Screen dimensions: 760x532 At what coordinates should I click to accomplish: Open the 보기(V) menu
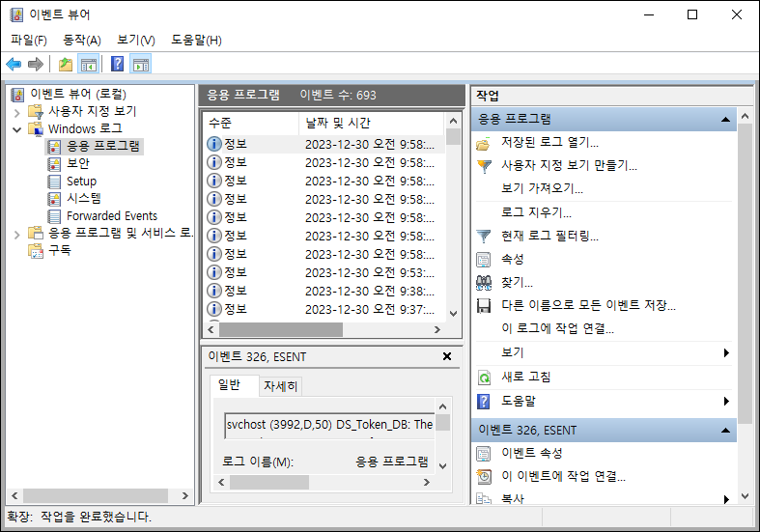136,41
